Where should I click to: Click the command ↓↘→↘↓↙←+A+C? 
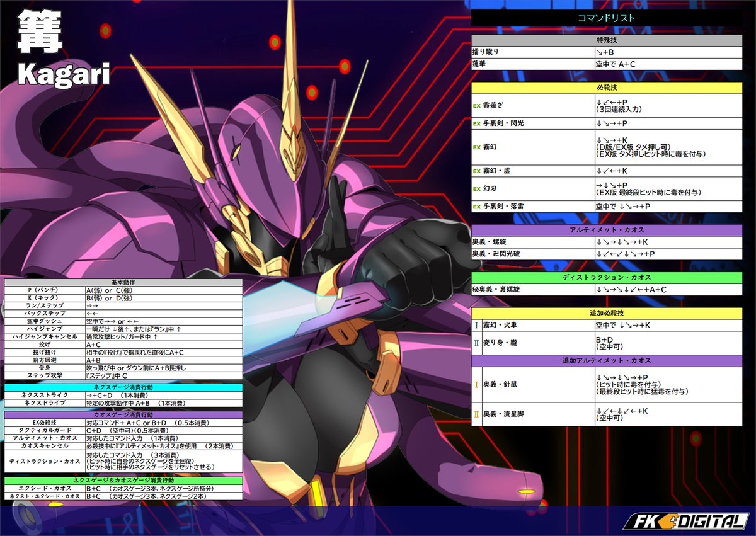[x=631, y=290]
